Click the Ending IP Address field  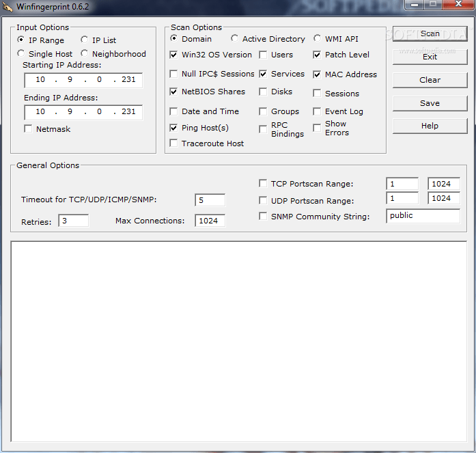pyautogui.click(x=83, y=112)
